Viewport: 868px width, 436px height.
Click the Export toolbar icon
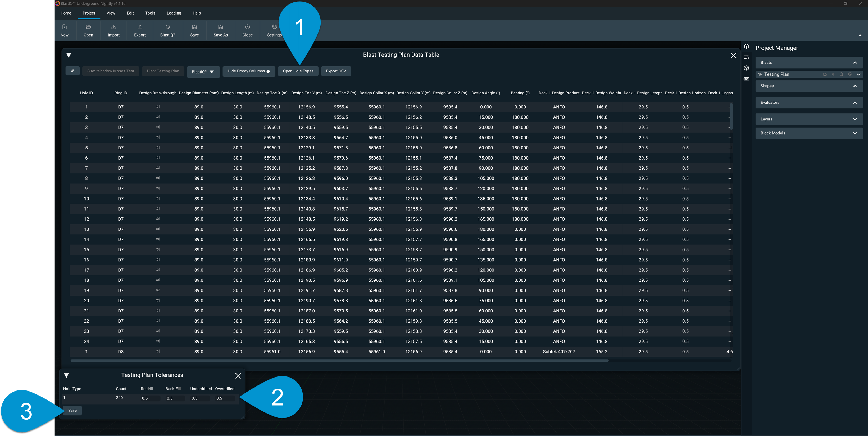140,27
